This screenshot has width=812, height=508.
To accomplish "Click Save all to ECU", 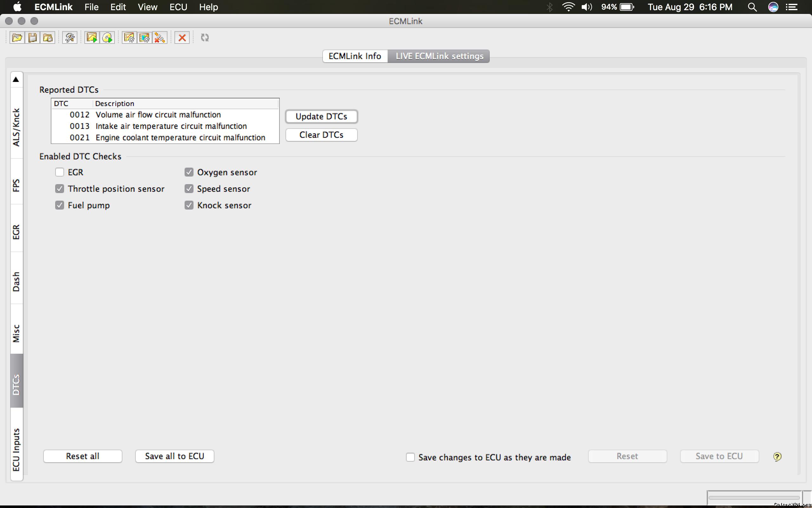I will tap(174, 456).
